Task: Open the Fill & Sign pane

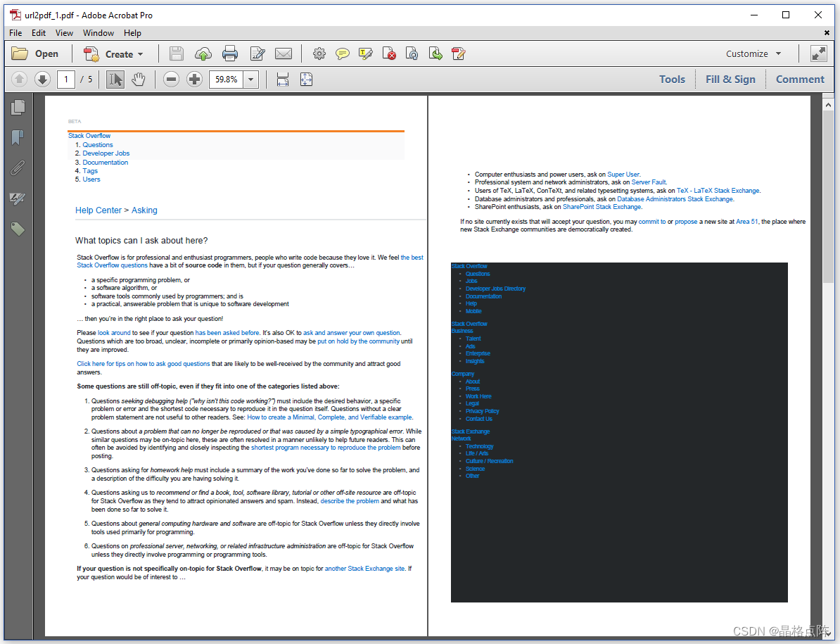Action: click(x=730, y=80)
